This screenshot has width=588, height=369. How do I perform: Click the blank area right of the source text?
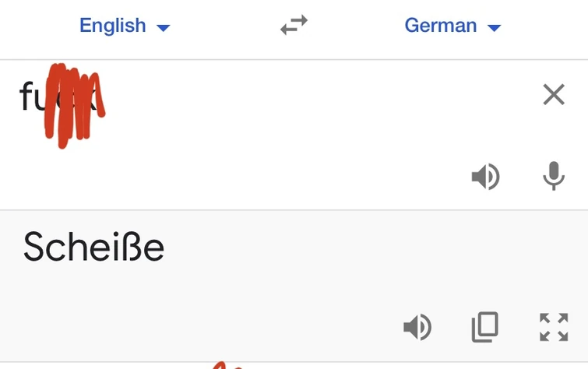coord(312,97)
